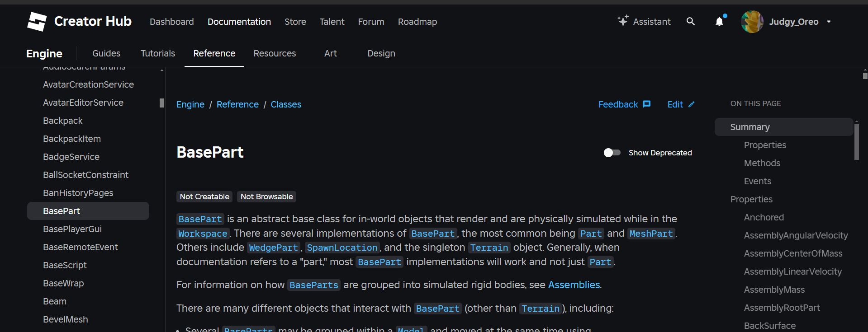Image resolution: width=868 pixels, height=332 pixels.
Task: Open the Assistant sparkle icon
Action: tap(623, 21)
